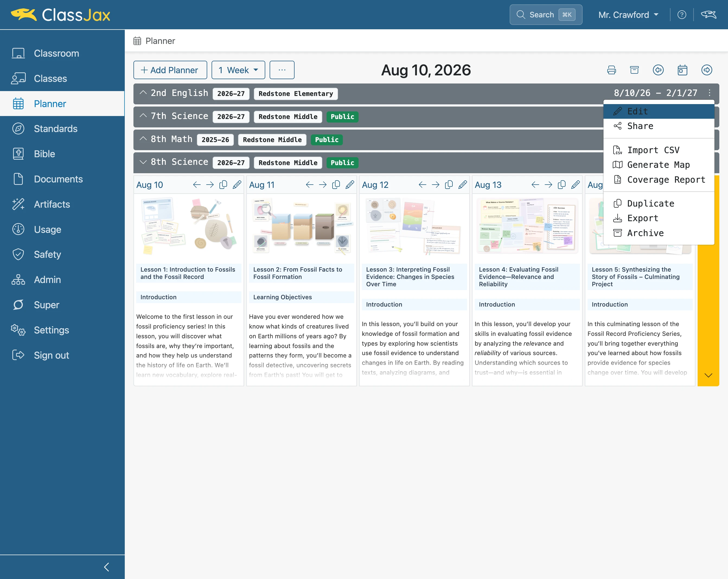Expand lessons using the yellow bar chevron
This screenshot has width=728, height=579.
click(708, 375)
